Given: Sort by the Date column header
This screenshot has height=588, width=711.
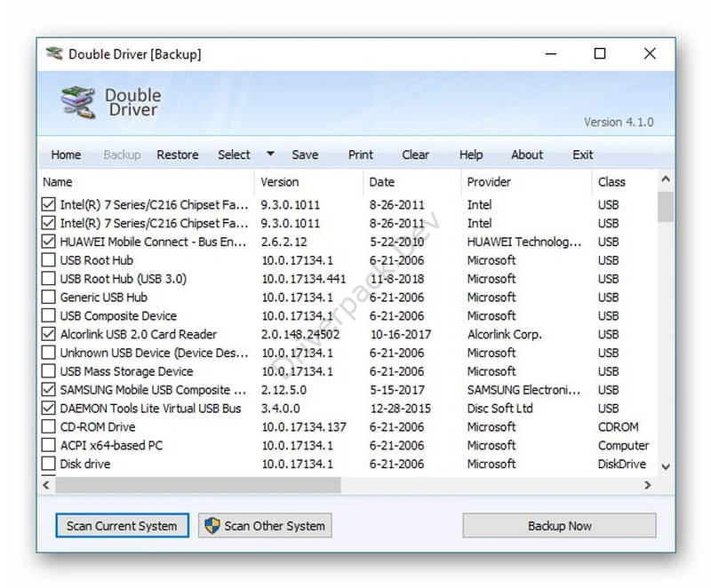Looking at the screenshot, I should pos(411,182).
